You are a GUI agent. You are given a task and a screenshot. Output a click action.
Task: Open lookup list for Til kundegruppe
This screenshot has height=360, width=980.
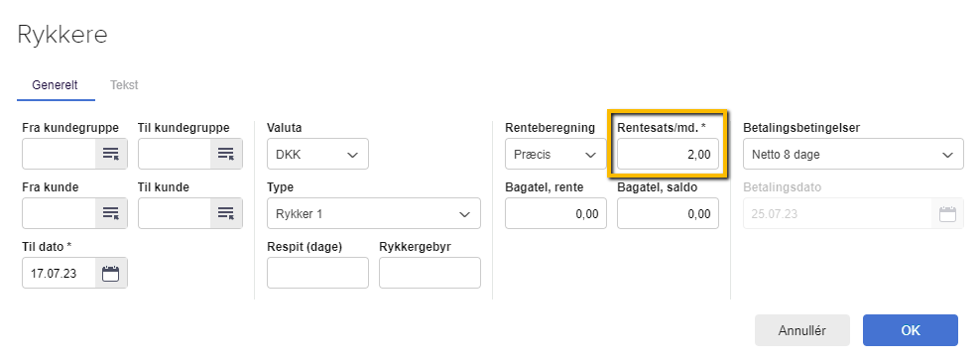225,154
